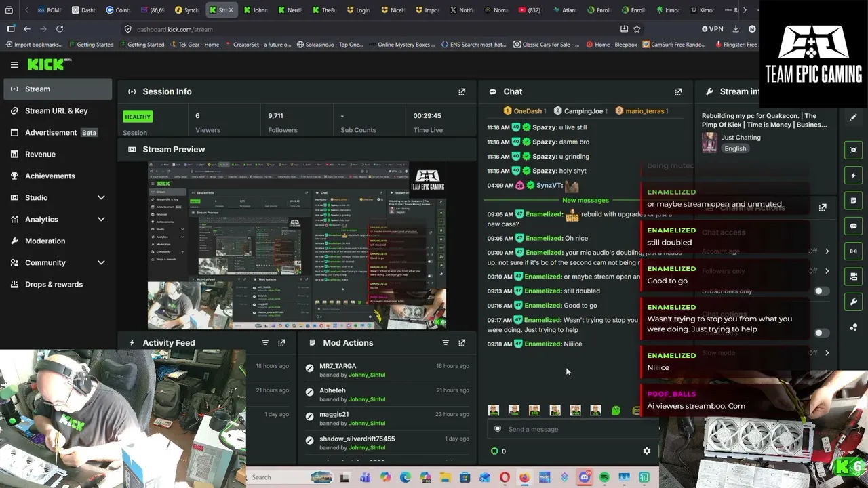
Task: Open Johnny_Sinful link under MR7_TARGA ban
Action: (367, 375)
